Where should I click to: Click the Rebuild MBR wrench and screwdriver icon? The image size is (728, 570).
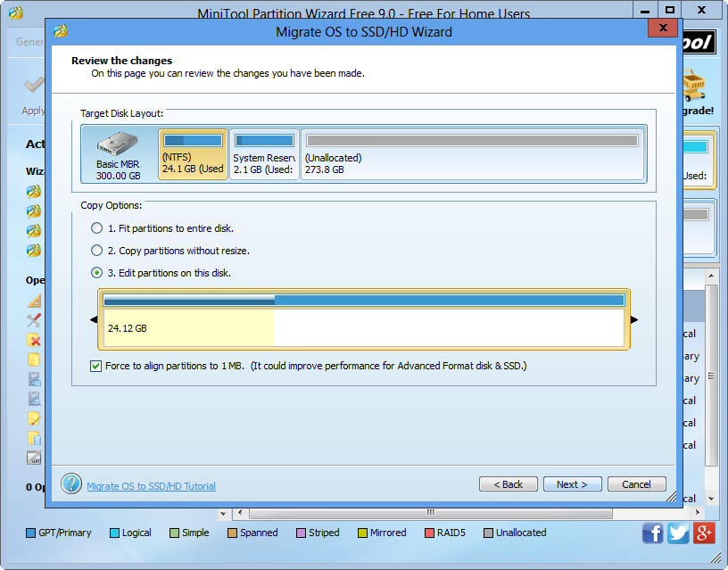click(34, 320)
